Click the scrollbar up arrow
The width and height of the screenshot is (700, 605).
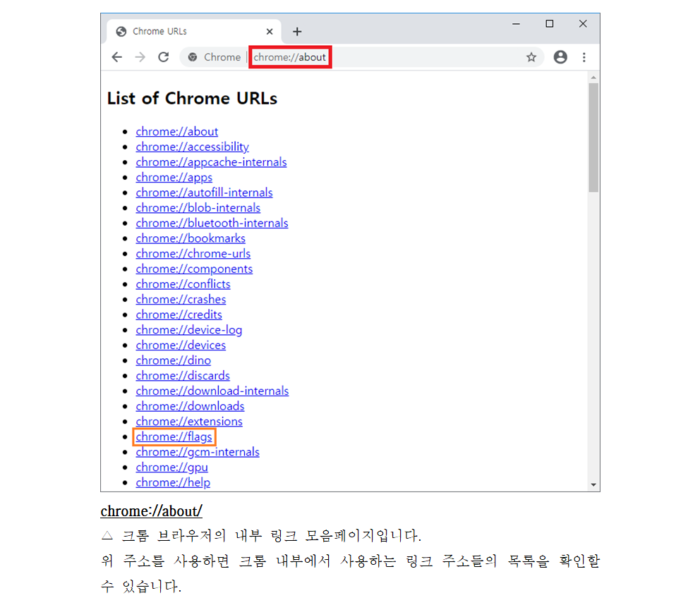pos(593,78)
